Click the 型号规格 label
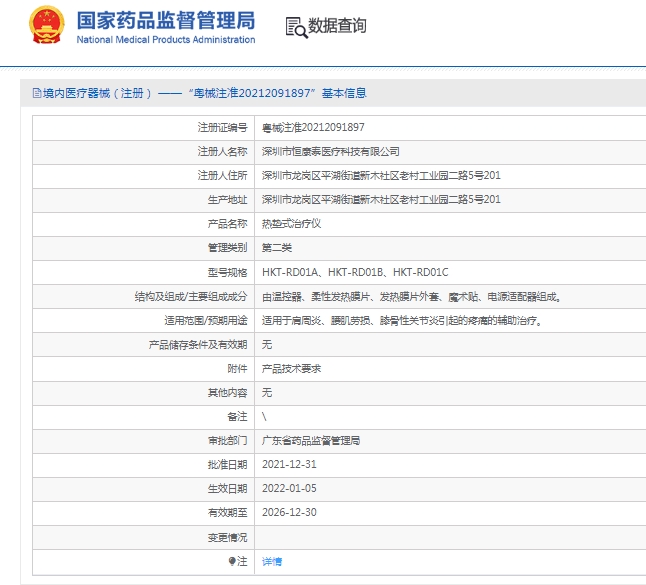The image size is (646, 585). coord(227,272)
